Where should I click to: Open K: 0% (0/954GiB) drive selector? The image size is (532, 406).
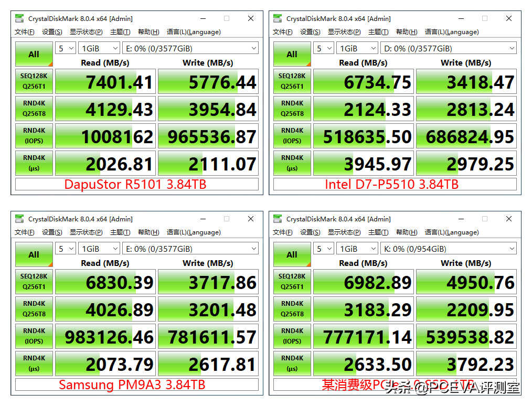coord(449,249)
